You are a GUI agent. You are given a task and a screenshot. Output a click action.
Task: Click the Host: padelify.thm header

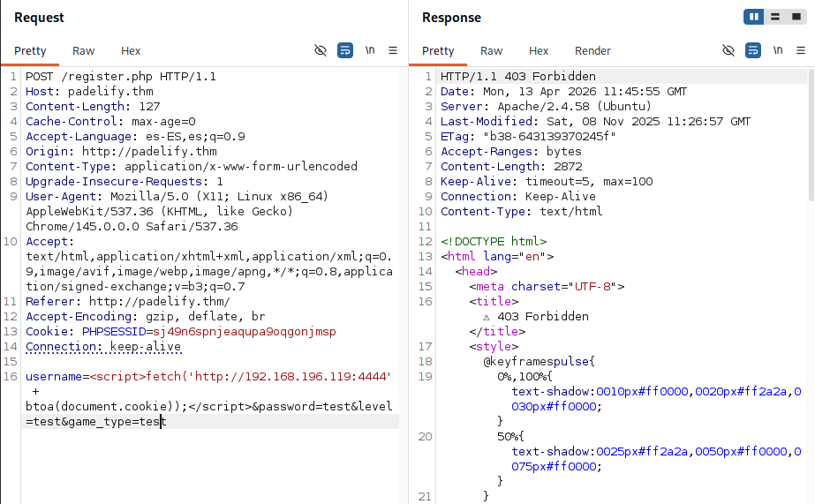pyautogui.click(x=89, y=92)
